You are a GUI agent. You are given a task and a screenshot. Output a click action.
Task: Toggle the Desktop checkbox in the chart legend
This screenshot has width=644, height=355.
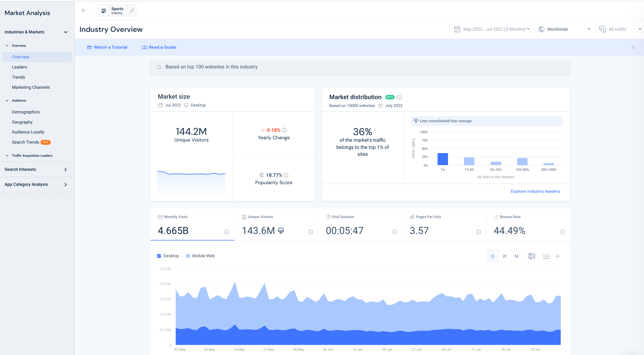click(159, 256)
